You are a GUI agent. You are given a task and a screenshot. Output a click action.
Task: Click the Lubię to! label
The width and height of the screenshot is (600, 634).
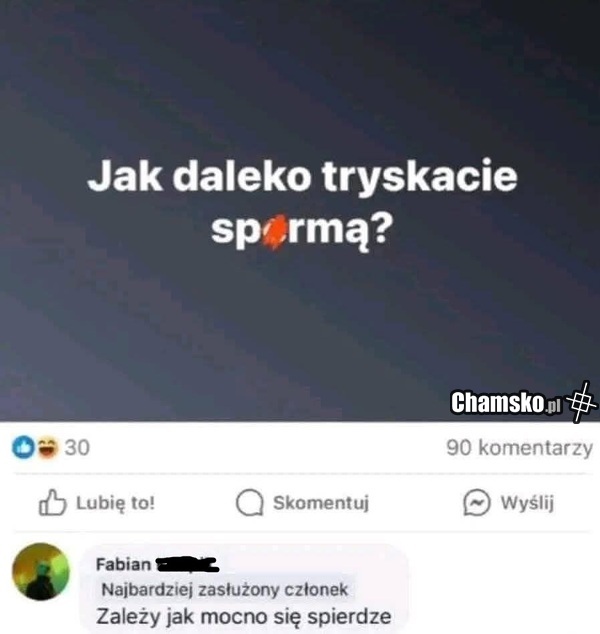[x=116, y=503]
